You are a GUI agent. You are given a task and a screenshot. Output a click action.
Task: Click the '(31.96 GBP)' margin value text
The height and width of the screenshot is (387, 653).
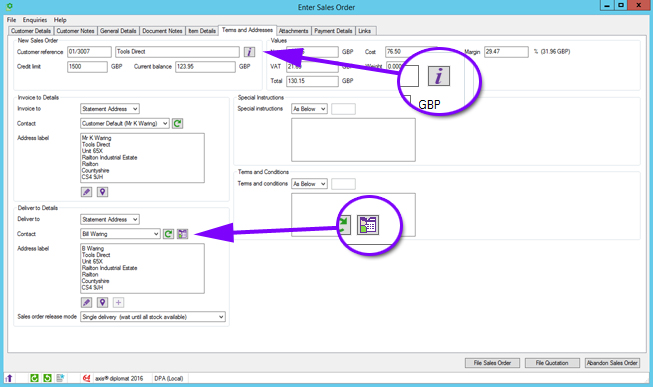[556, 52]
